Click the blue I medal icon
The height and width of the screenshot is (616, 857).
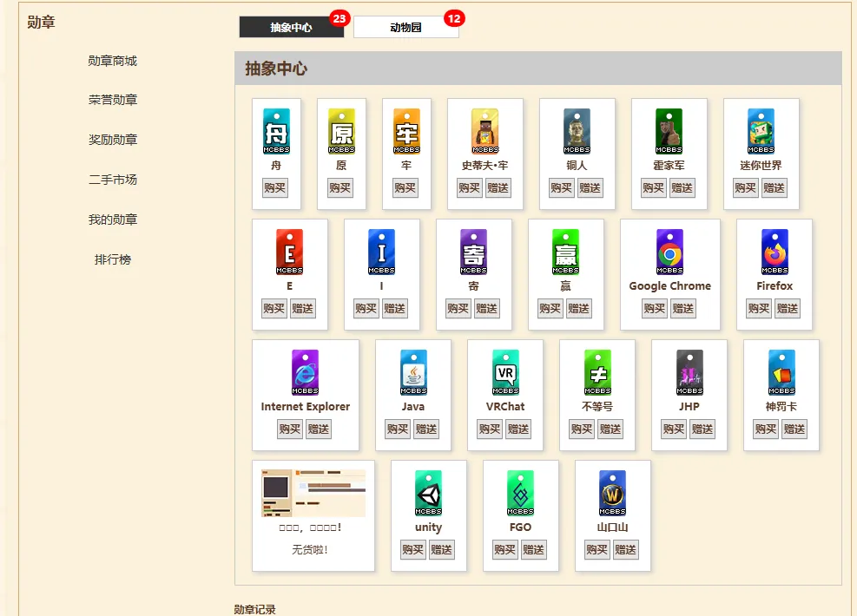pos(381,252)
